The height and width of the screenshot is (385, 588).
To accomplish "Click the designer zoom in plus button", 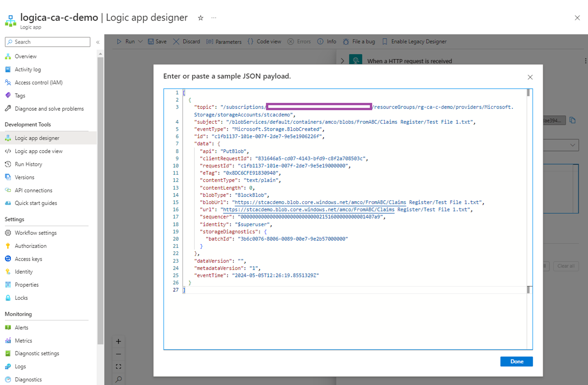I will click(x=118, y=341).
